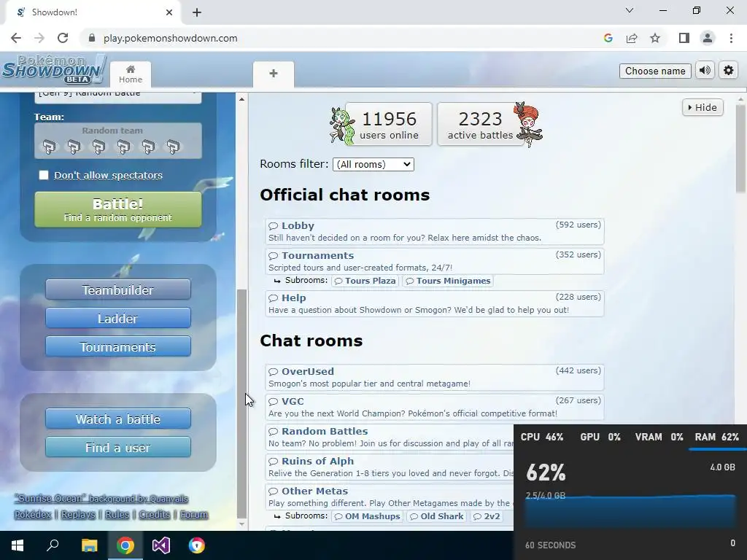Switch to the CPU monitor tab
The image size is (747, 560).
[x=542, y=437]
